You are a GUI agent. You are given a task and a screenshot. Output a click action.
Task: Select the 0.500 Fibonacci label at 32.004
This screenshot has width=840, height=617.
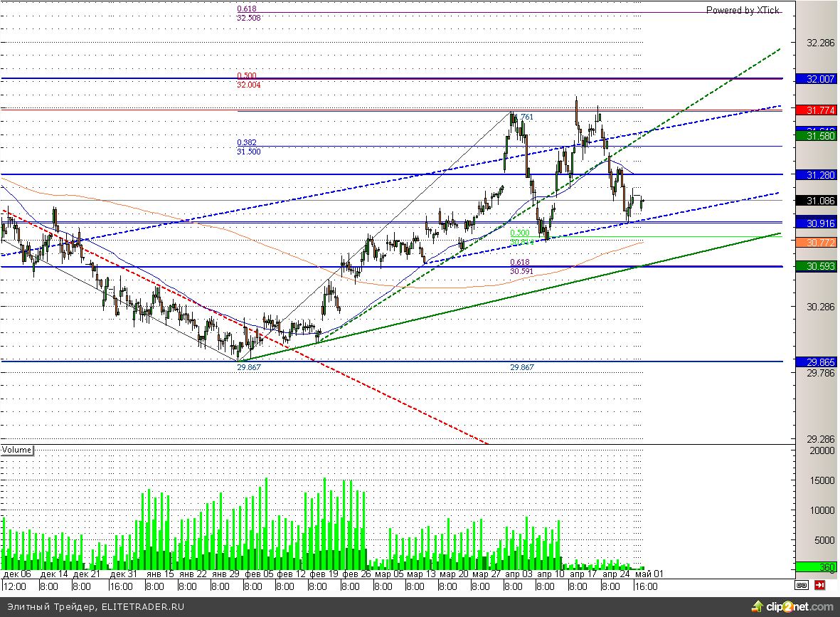(x=247, y=75)
